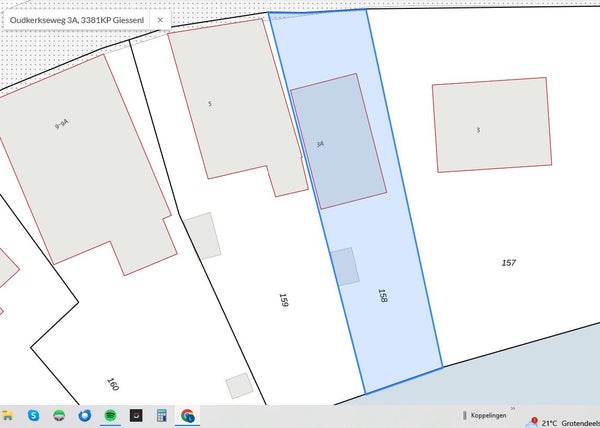Clear the address search with the X

(x=160, y=19)
